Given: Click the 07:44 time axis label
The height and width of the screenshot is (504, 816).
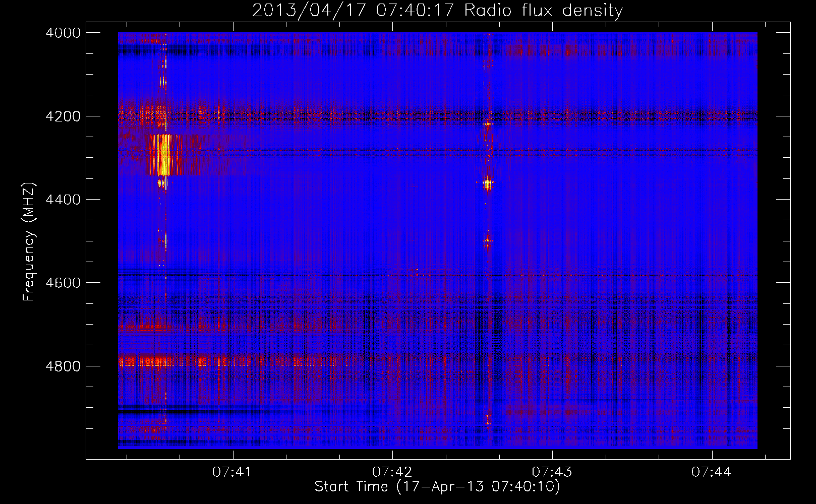Looking at the screenshot, I should point(712,472).
